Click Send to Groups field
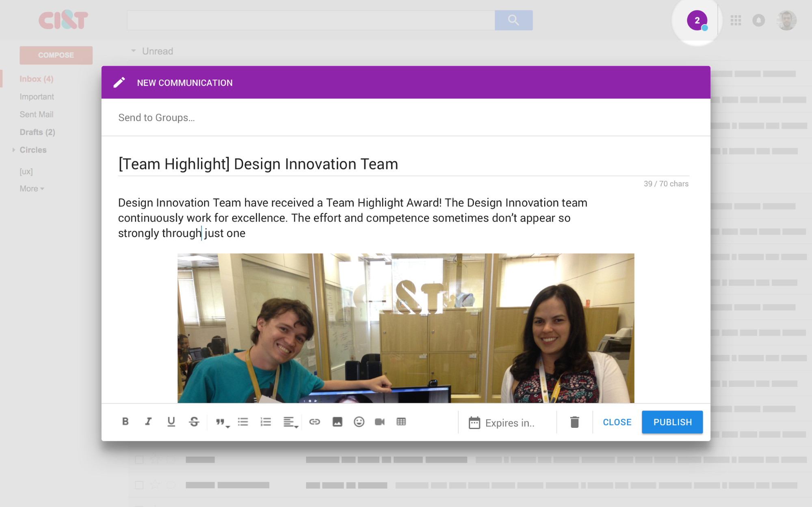 (405, 118)
